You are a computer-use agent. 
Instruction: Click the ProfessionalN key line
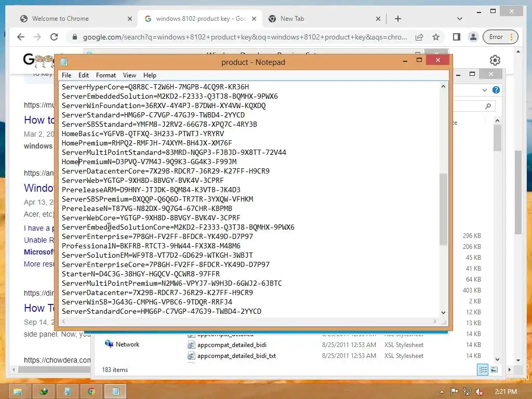point(151,246)
